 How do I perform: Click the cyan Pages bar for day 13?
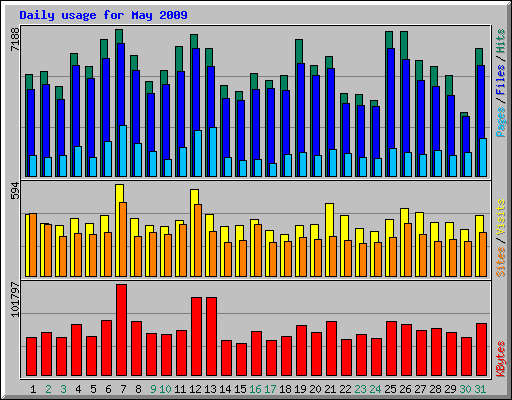click(x=213, y=152)
